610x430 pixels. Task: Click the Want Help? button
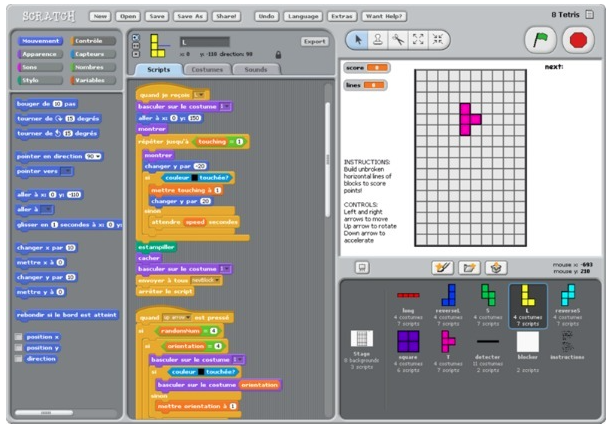tap(384, 16)
